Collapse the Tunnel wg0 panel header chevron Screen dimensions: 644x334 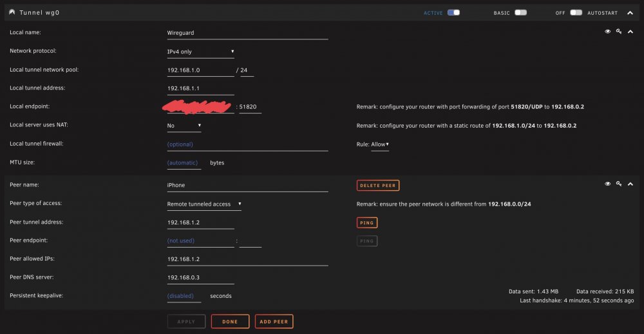[630, 13]
